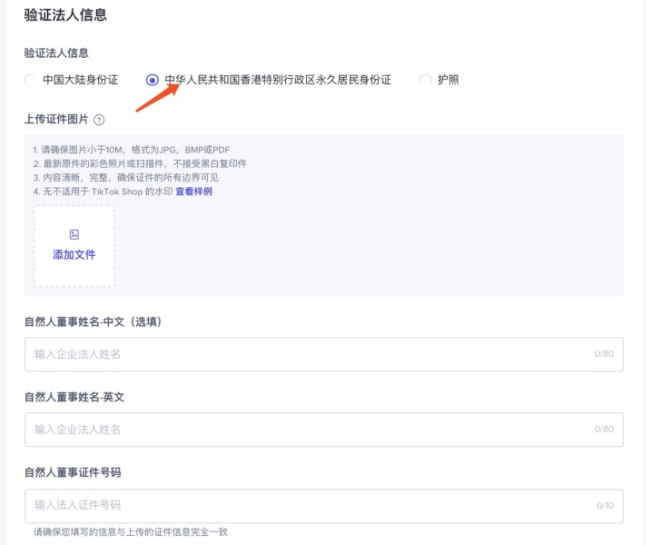Viewport: 646px width, 545px height.
Task: Click the 0/80 counter in Chinese name field
Action: pos(603,354)
